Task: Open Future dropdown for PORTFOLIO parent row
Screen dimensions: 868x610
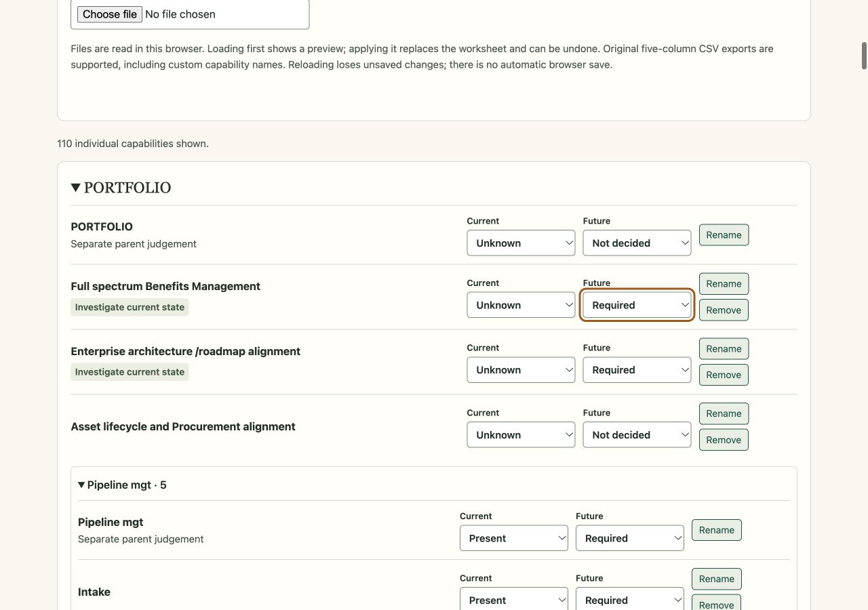Action: click(x=637, y=243)
